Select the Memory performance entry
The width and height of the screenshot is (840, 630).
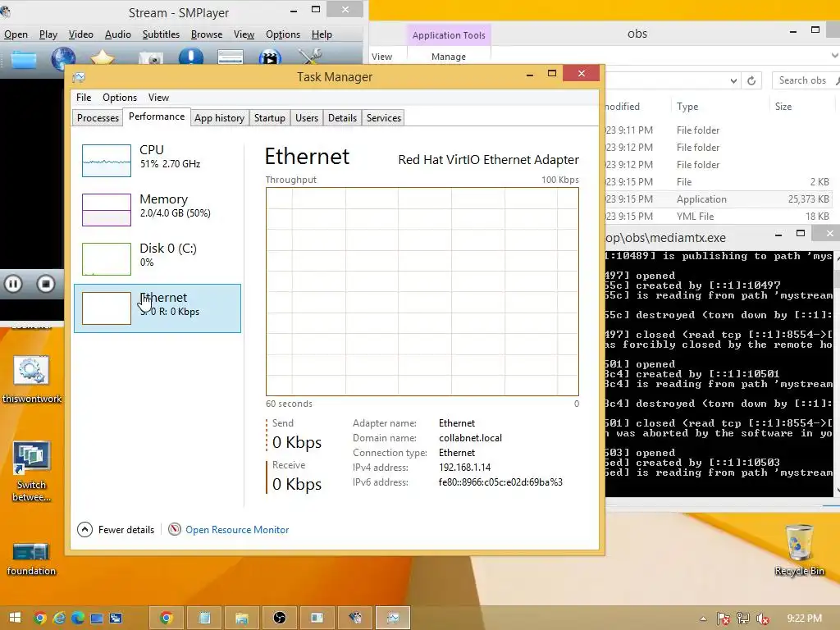pos(157,209)
